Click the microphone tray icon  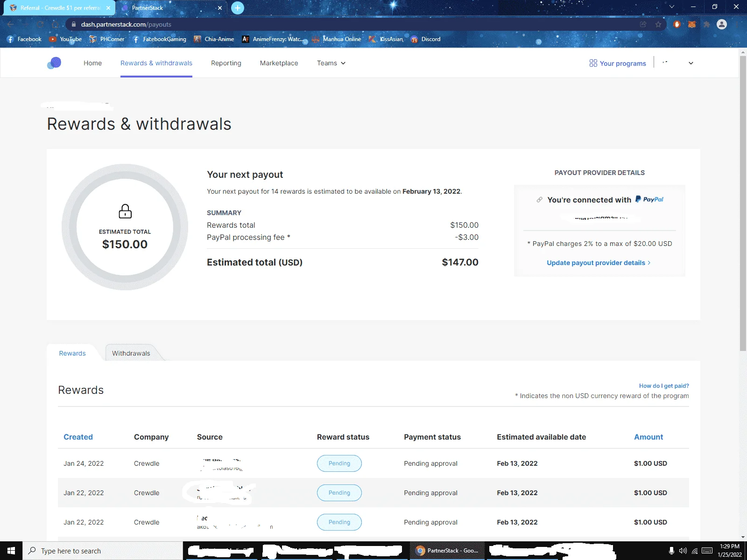coord(671,551)
